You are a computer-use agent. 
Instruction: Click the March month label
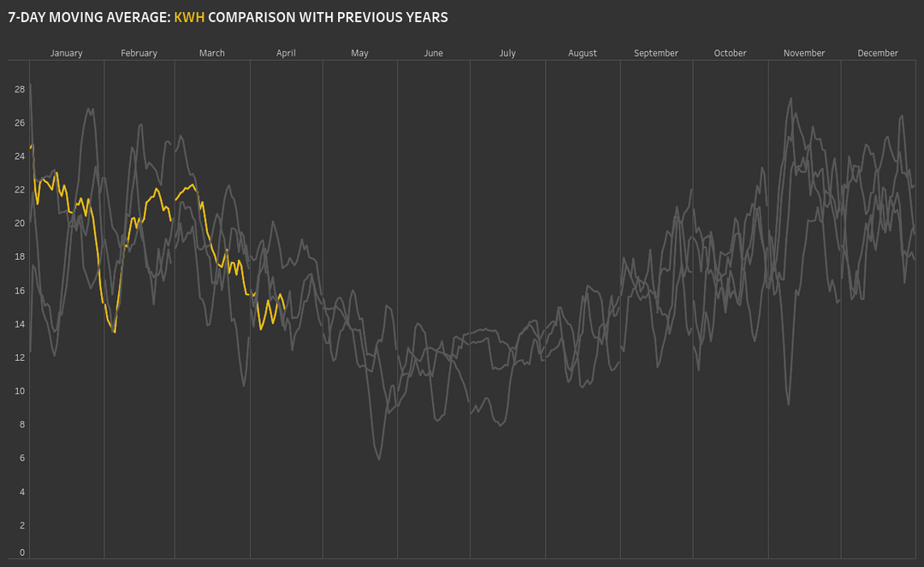(212, 53)
